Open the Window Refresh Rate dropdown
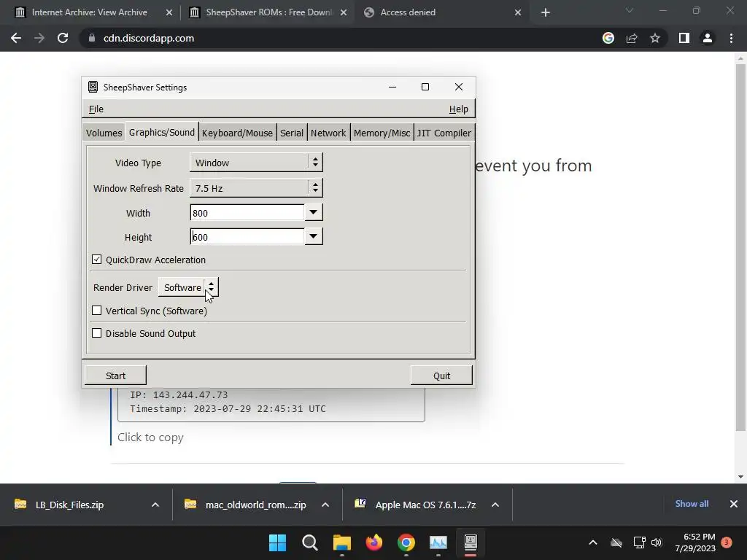Screen dimensions: 747x560 [x=256, y=188]
